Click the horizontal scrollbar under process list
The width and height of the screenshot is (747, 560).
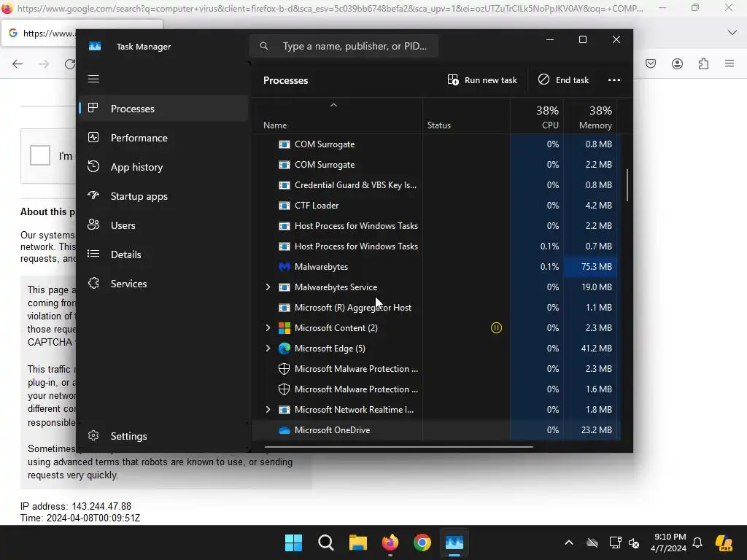(x=399, y=447)
